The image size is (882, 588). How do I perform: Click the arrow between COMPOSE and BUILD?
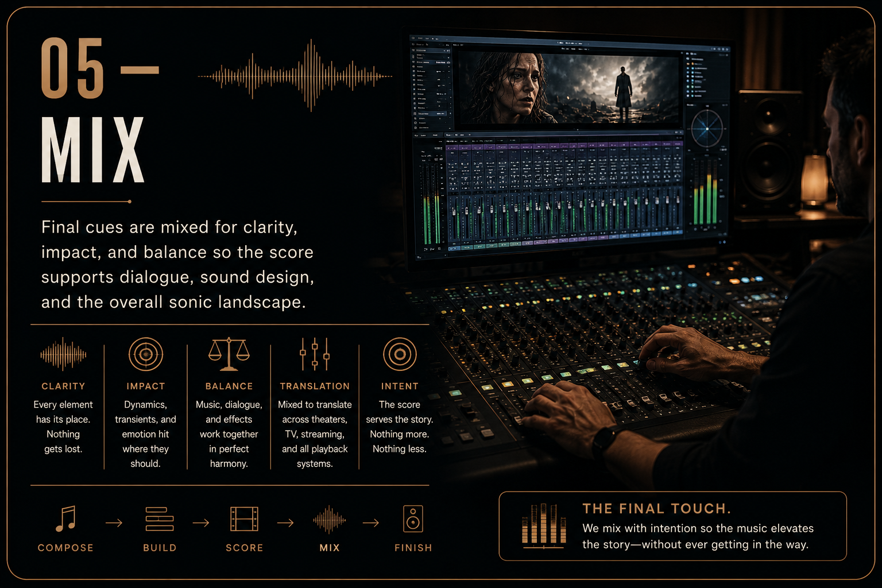(114, 523)
